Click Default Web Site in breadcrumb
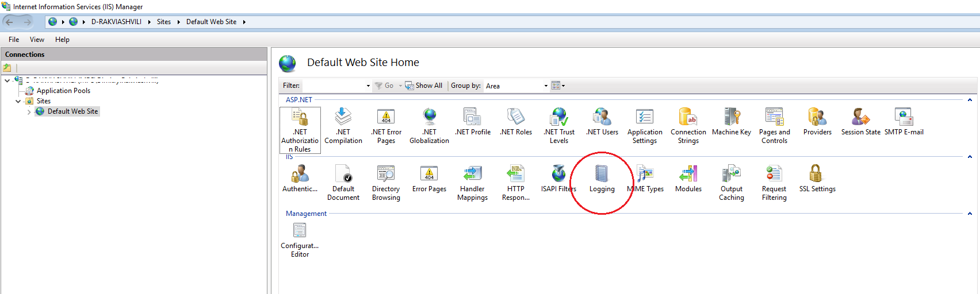The image size is (980, 294). point(211,22)
